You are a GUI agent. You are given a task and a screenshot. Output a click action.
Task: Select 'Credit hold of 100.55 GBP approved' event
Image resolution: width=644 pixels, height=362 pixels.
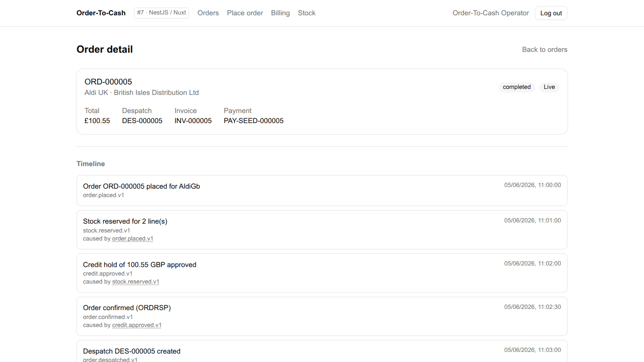coord(140,265)
